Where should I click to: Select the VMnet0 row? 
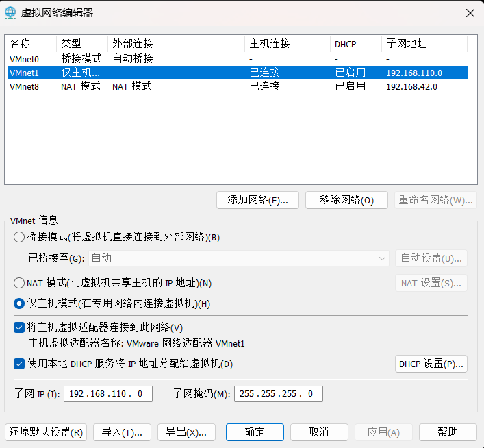click(x=238, y=59)
